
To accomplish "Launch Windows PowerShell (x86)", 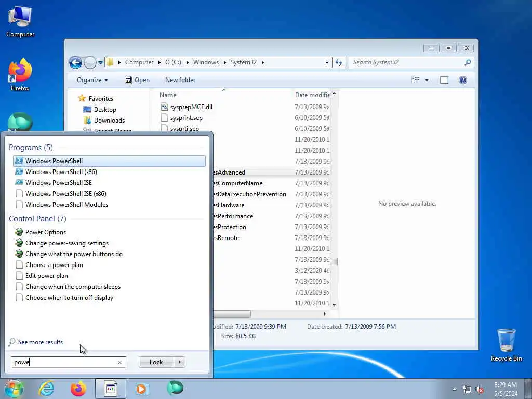I will (109, 171).
